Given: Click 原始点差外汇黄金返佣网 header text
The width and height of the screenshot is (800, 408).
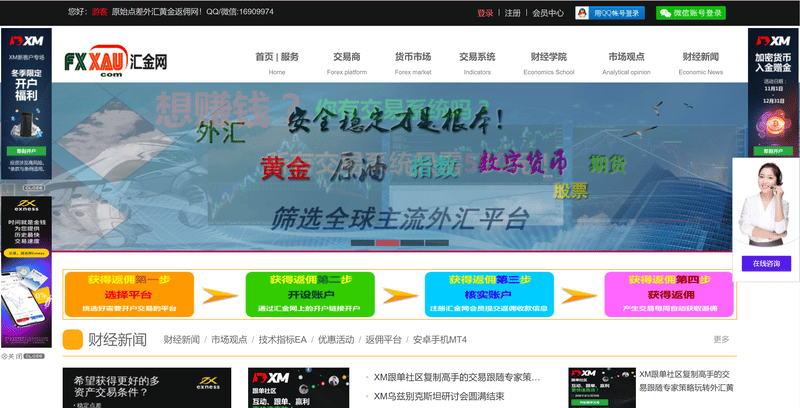Looking at the screenshot, I should (157, 12).
